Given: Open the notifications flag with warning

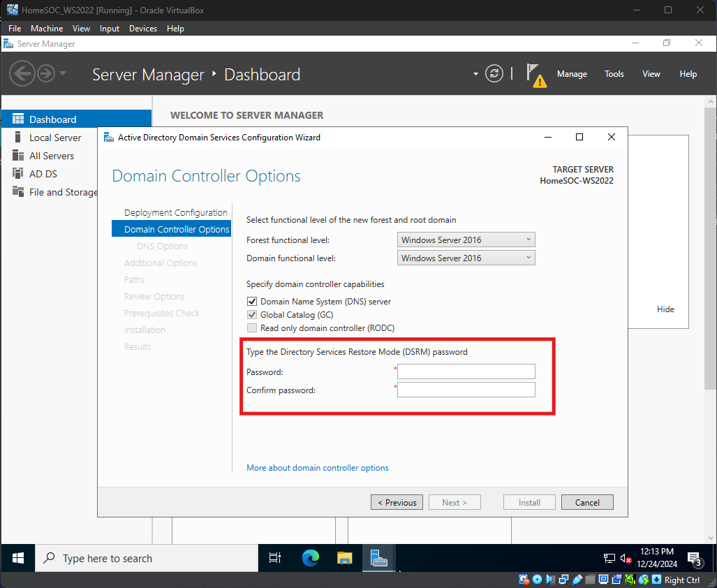Looking at the screenshot, I should coord(535,74).
